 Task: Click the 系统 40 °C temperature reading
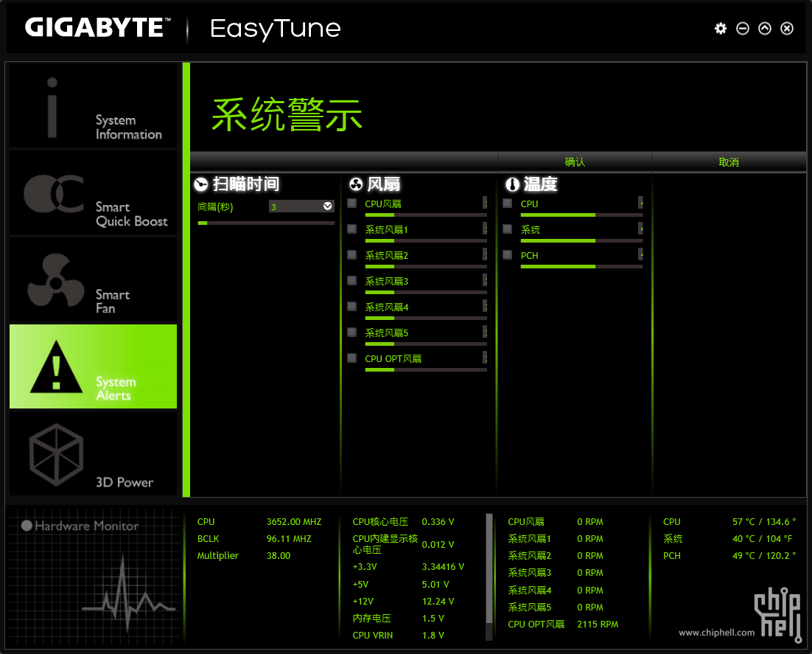tap(763, 539)
